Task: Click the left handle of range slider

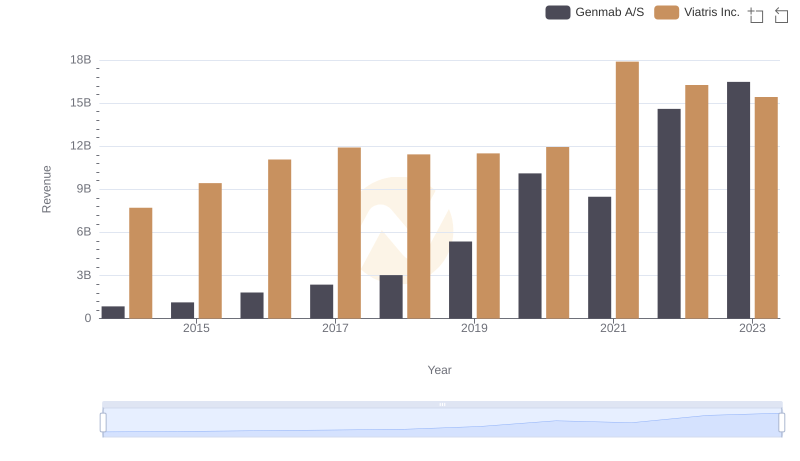Action: click(x=103, y=423)
